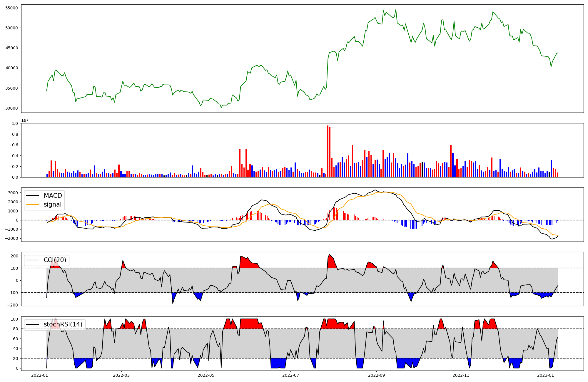Image resolution: width=588 pixels, height=382 pixels.
Task: Click the 80 tick on stochRSI axis
Action: 16,329
